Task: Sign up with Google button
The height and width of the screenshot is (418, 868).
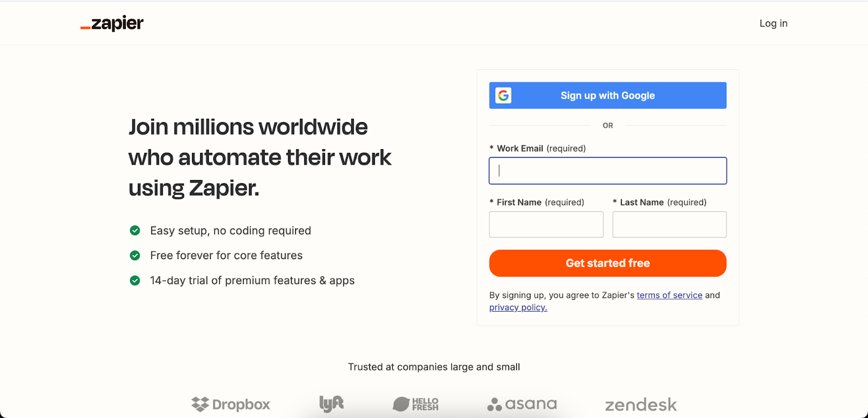Action: pyautogui.click(x=608, y=95)
